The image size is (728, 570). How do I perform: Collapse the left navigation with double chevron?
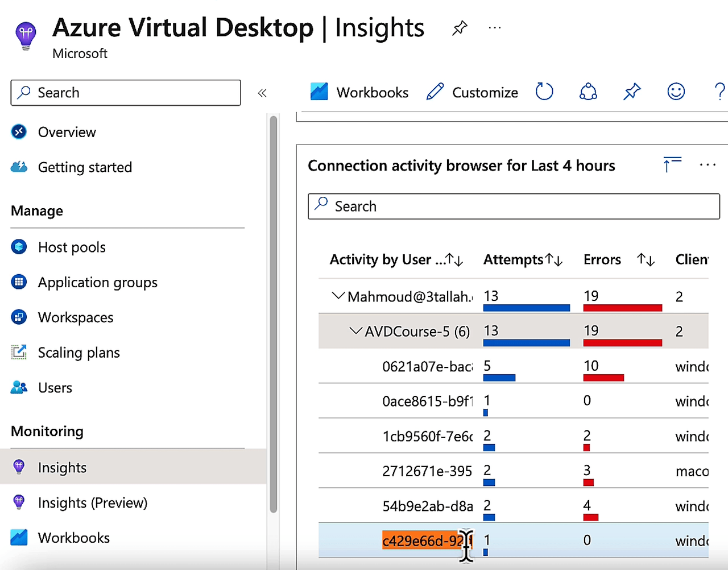click(x=262, y=93)
